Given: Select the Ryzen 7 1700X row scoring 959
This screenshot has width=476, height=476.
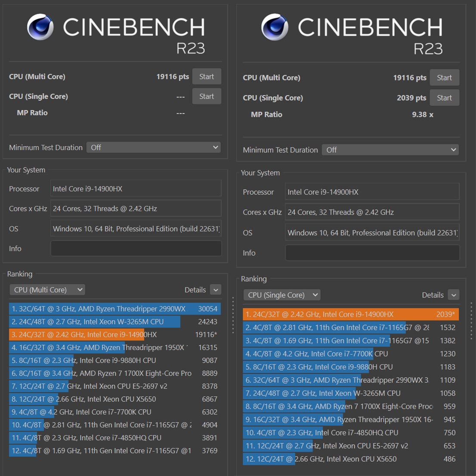Looking at the screenshot, I should 351,406.
